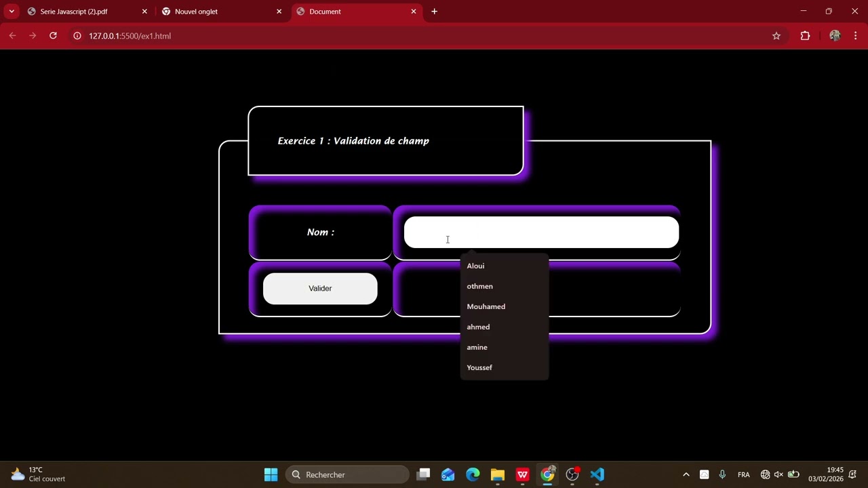Open the Chrome three-dot menu
This screenshot has width=868, height=488.
855,36
